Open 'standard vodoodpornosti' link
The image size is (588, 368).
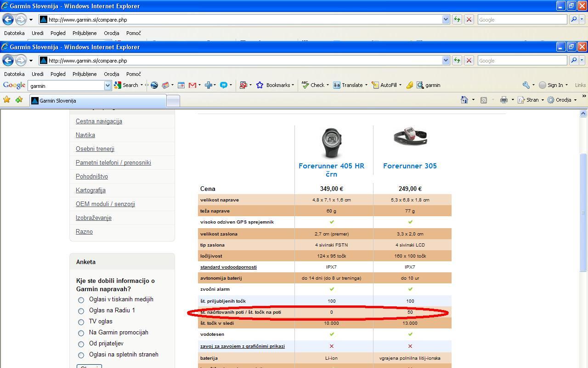(228, 267)
